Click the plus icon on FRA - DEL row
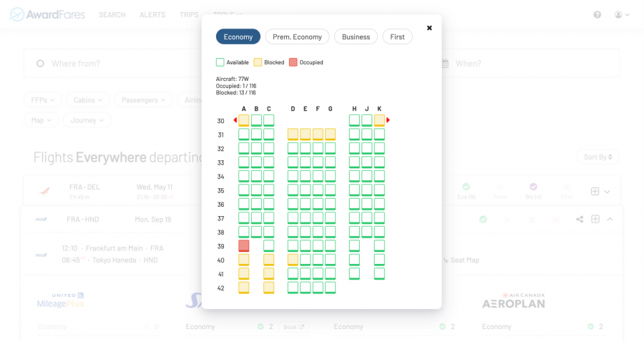This screenshot has width=644, height=342. point(595,191)
